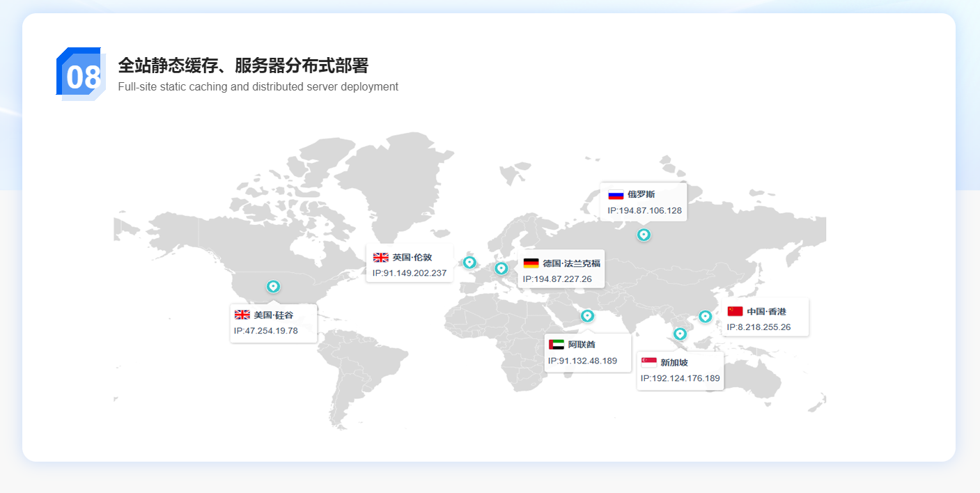980x493 pixels.
Task: Click the map pin over the United States
Action: (273, 286)
